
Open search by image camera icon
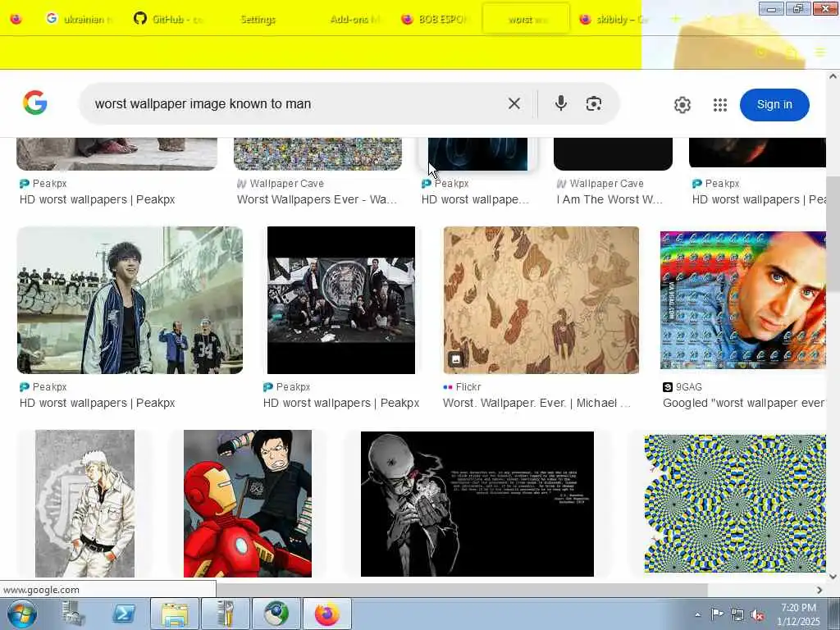594,103
